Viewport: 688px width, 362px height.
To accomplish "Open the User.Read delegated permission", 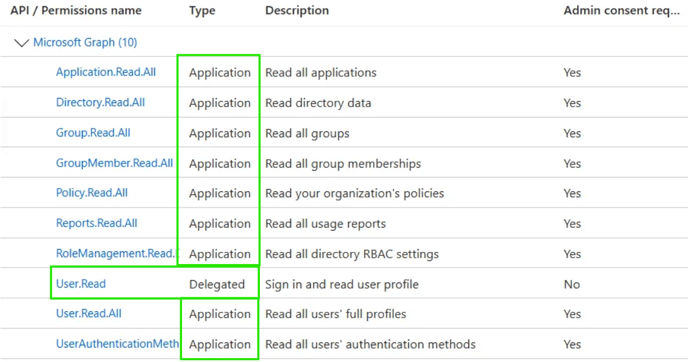I will 81,283.
